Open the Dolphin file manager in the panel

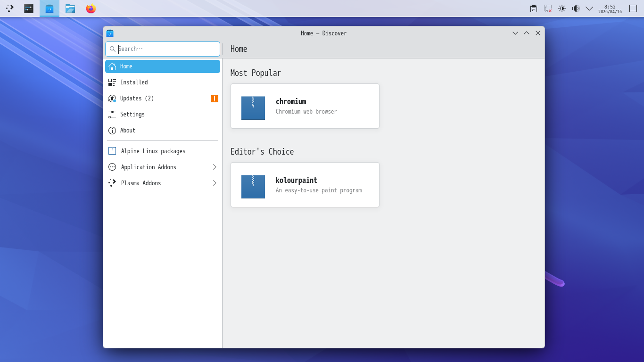tap(70, 8)
